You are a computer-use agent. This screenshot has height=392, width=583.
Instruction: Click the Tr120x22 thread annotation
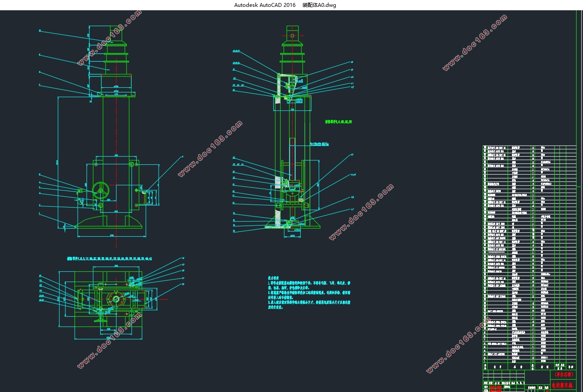(x=319, y=144)
